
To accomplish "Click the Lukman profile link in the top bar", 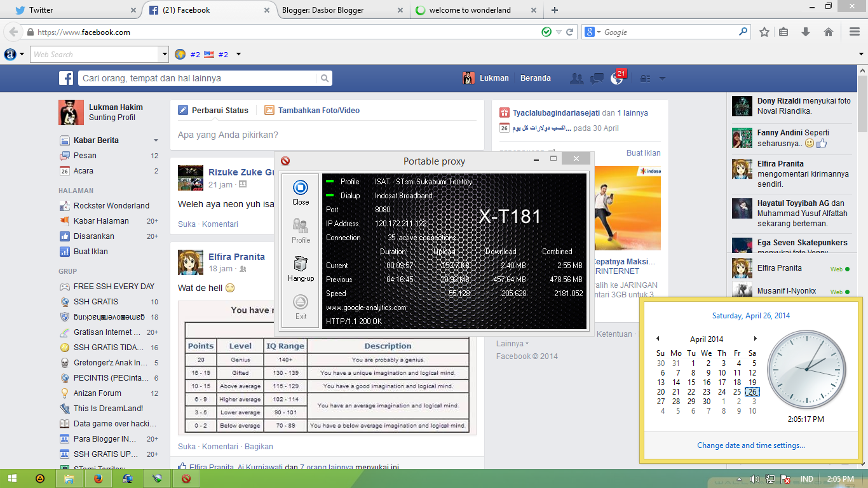I will point(486,78).
